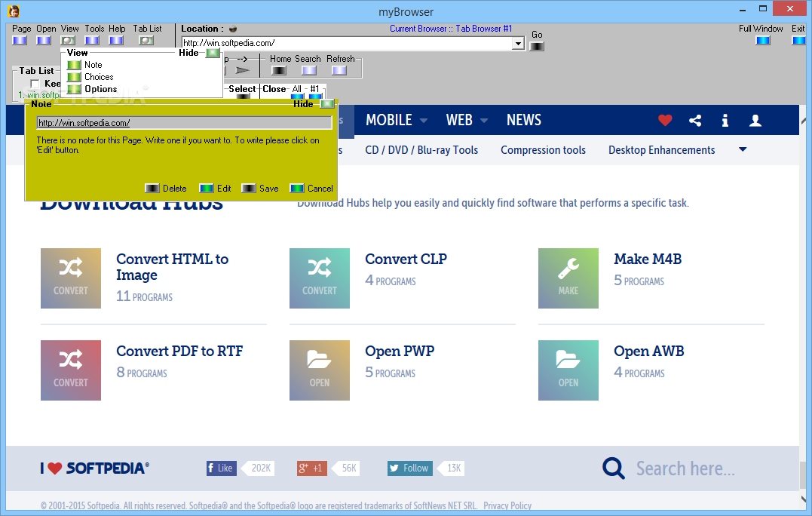Refresh the current page
This screenshot has height=516, width=812.
[339, 70]
